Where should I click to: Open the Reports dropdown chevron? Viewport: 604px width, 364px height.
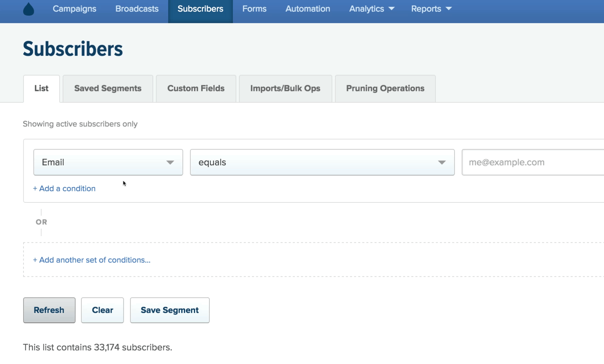tap(449, 9)
